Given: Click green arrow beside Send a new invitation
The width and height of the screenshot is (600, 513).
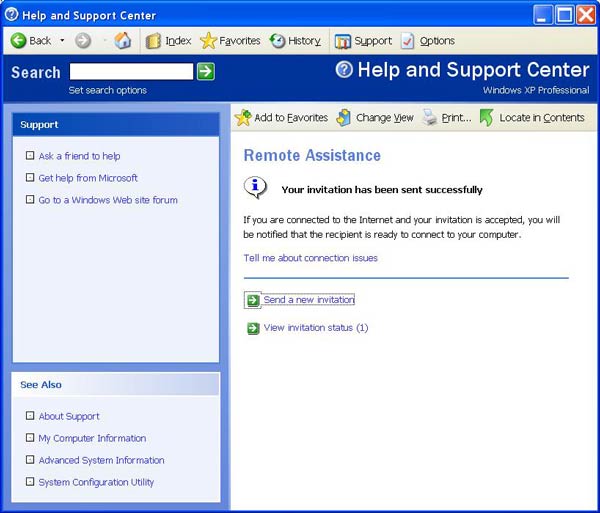Looking at the screenshot, I should click(253, 300).
